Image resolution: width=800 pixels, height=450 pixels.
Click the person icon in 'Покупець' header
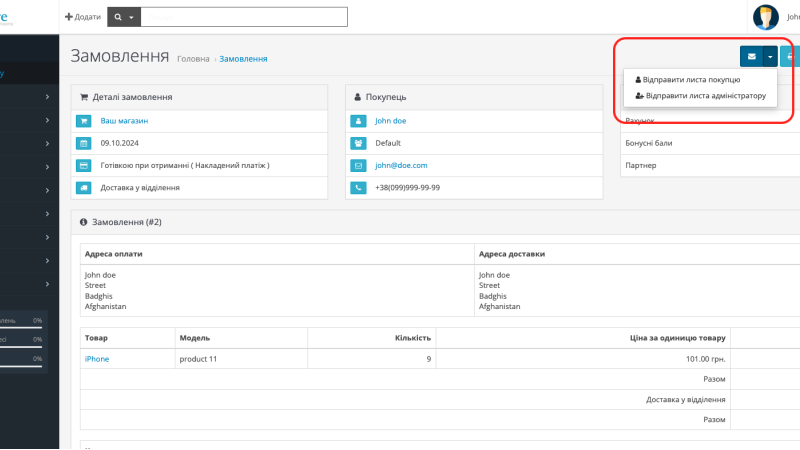tap(358, 97)
